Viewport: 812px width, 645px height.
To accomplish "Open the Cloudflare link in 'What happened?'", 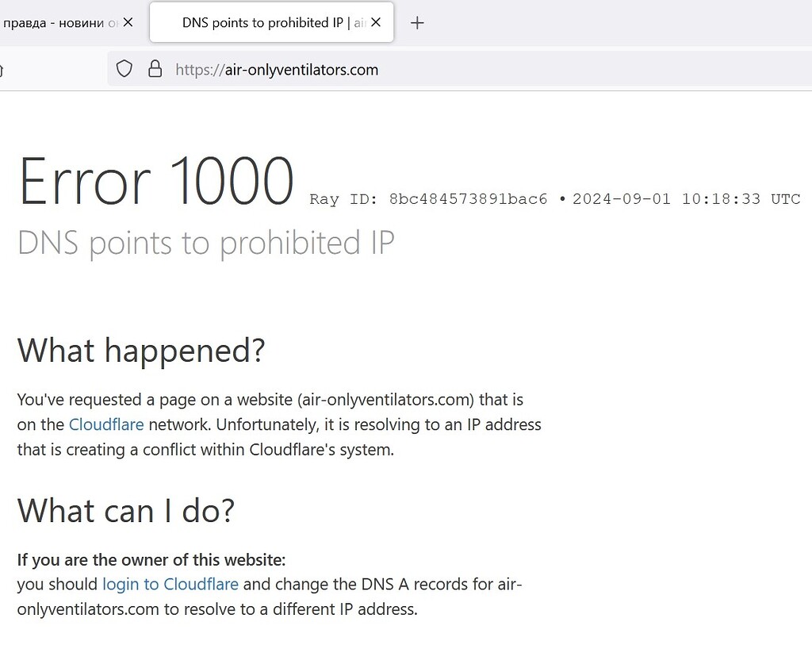I will coord(106,424).
